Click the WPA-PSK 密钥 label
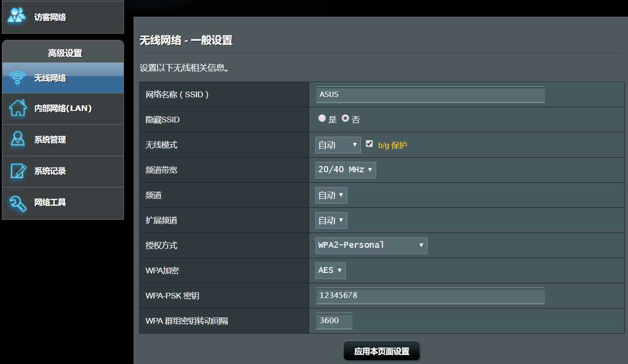The image size is (628, 364). pos(172,296)
